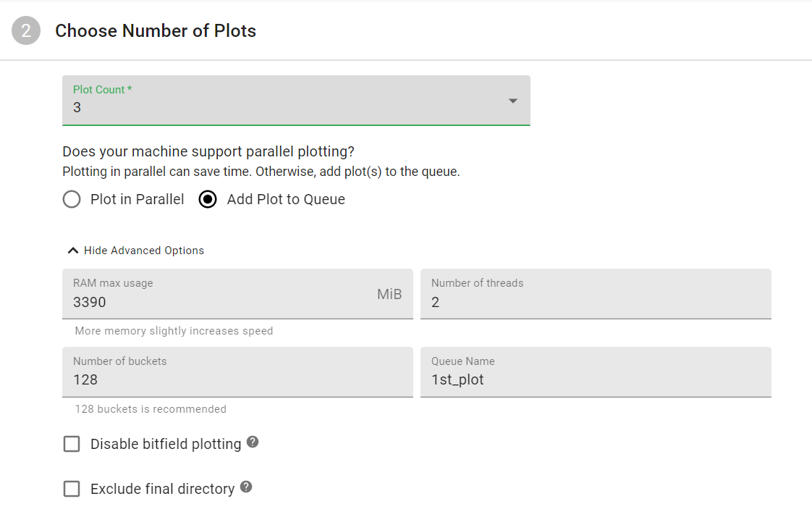Click the Plot Count dropdown arrow
812x525 pixels.
513,101
